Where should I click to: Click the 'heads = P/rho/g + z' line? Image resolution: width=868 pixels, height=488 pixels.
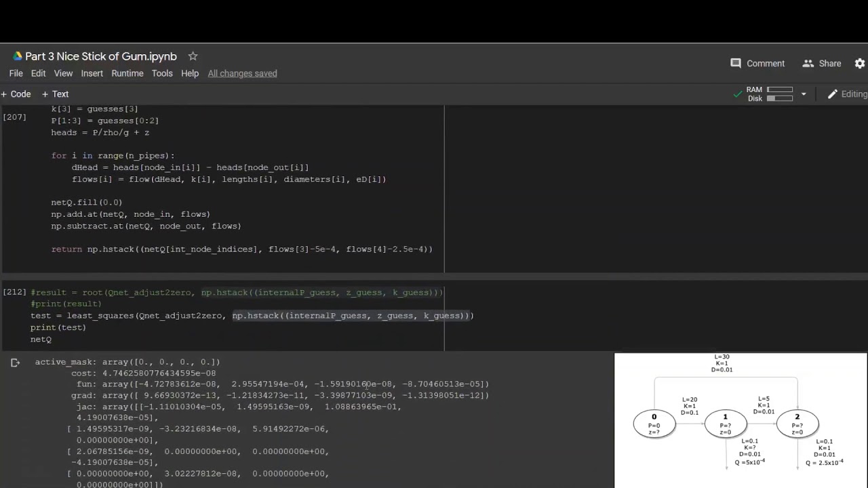(x=100, y=132)
